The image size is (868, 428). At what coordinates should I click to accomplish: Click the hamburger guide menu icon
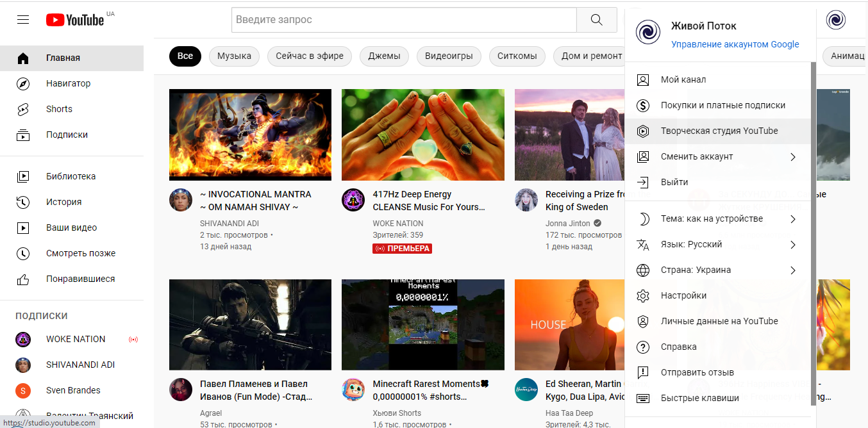click(23, 20)
